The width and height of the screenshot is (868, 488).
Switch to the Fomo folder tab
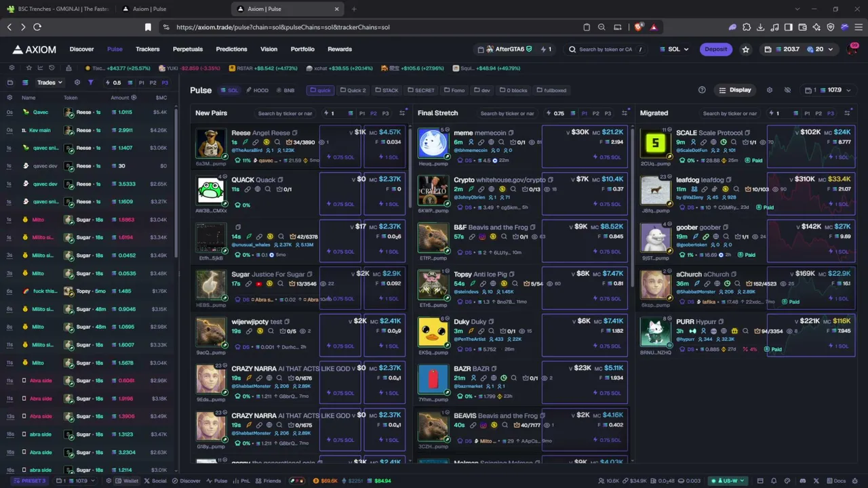pyautogui.click(x=454, y=90)
